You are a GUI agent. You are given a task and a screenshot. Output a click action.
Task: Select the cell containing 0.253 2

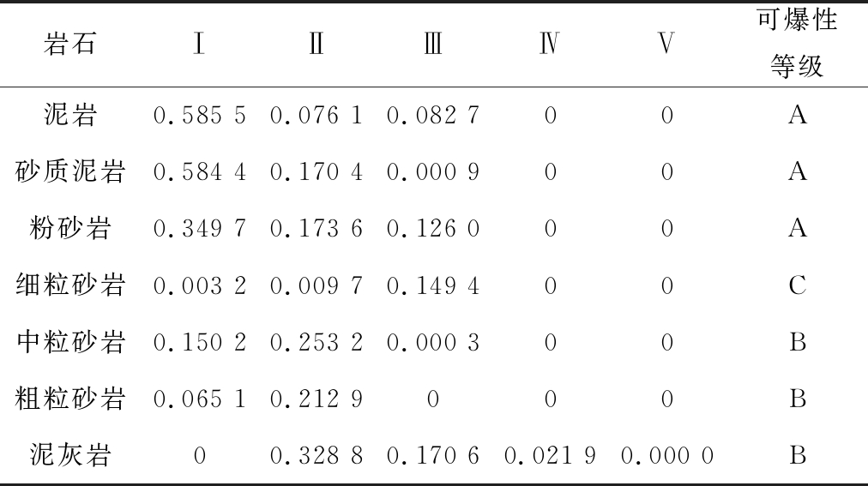[x=316, y=342]
